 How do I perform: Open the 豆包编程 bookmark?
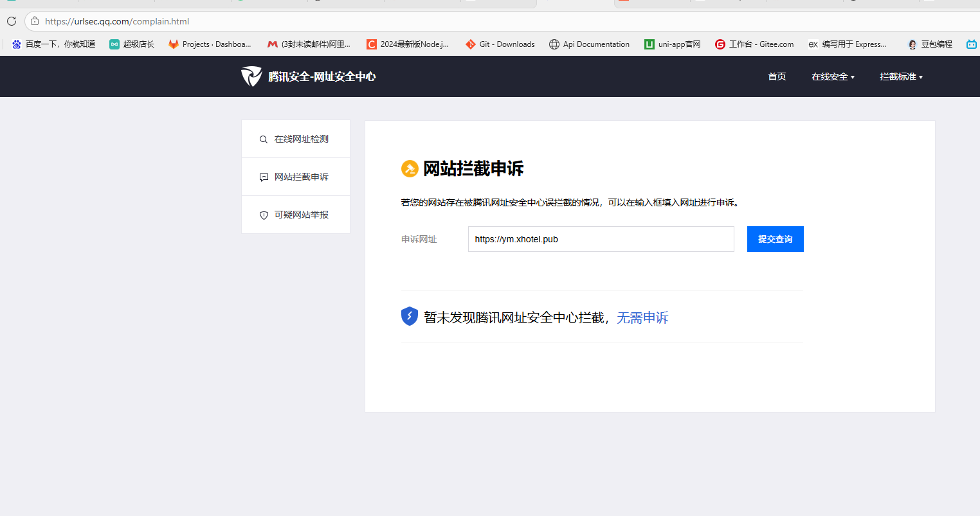[930, 44]
